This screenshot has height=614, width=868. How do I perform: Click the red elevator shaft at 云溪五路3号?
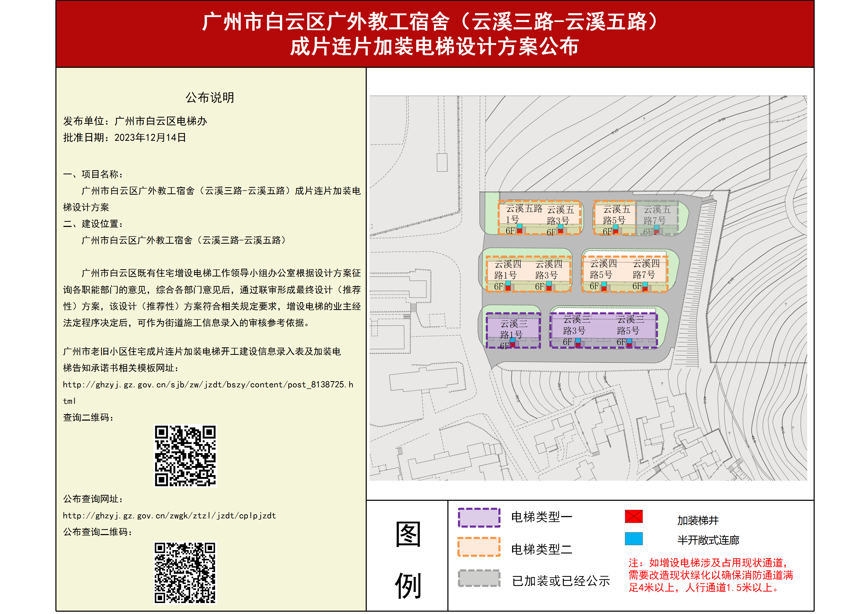coord(560,231)
